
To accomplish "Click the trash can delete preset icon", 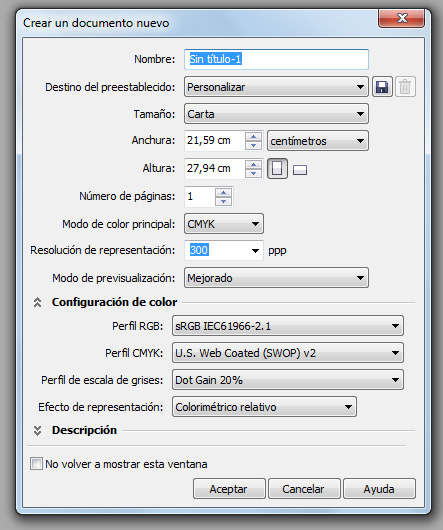I will [405, 87].
